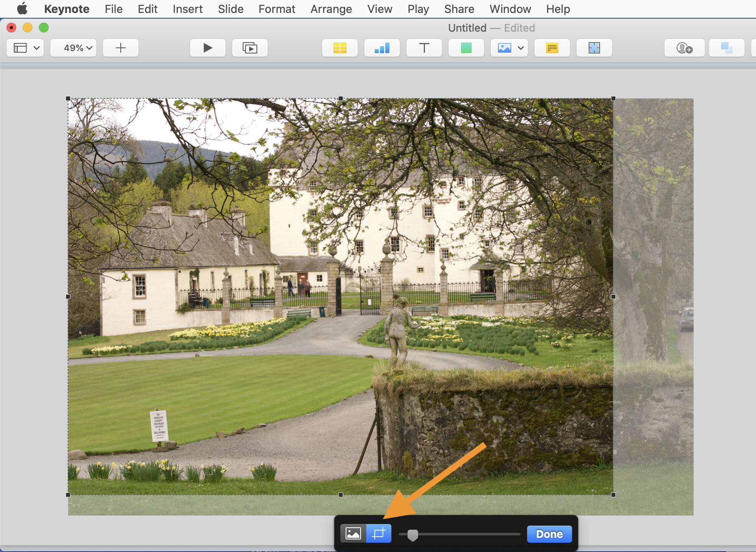Viewport: 756px width, 552px height.
Task: Click the bottom-left mask corner handle
Action: click(x=68, y=495)
